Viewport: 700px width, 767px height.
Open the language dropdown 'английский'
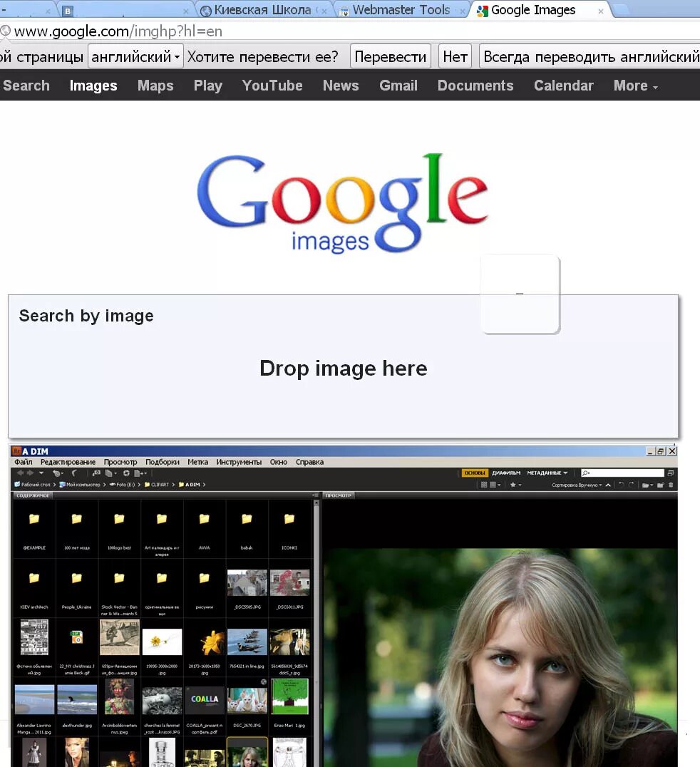135,56
